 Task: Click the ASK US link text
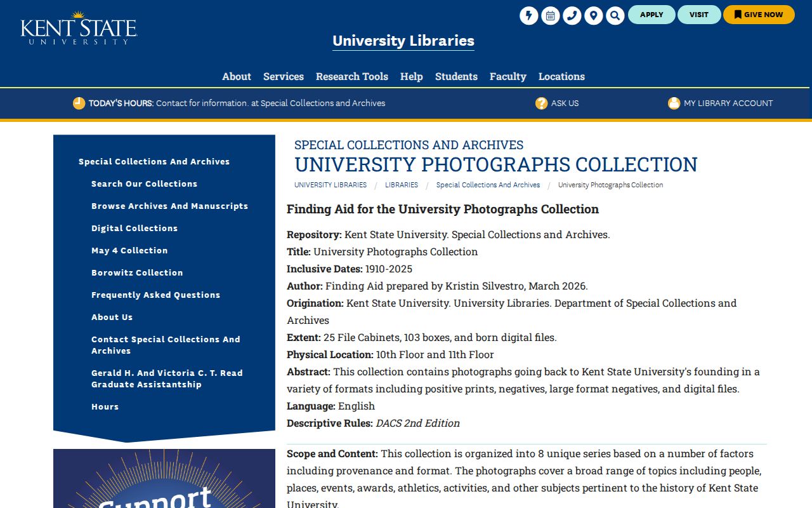pos(565,103)
